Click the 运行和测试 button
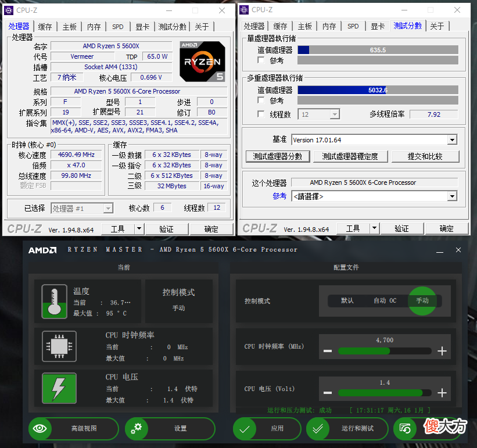The width and height of the screenshot is (477, 448). [x=347, y=429]
